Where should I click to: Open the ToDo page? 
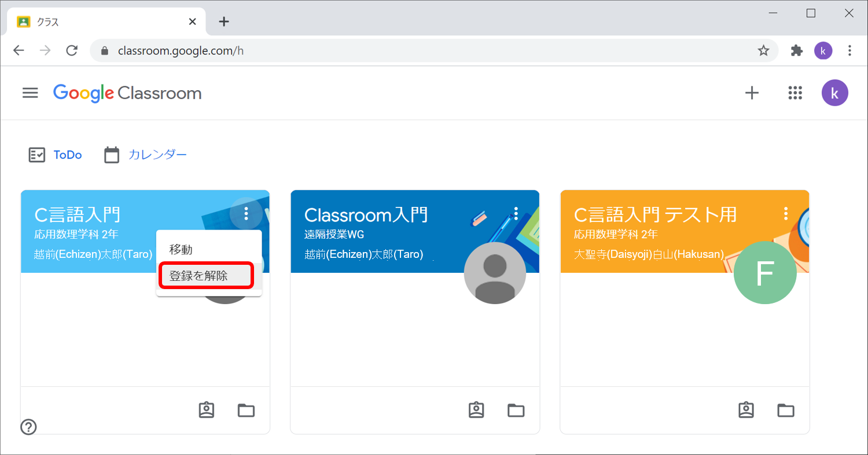coord(68,155)
